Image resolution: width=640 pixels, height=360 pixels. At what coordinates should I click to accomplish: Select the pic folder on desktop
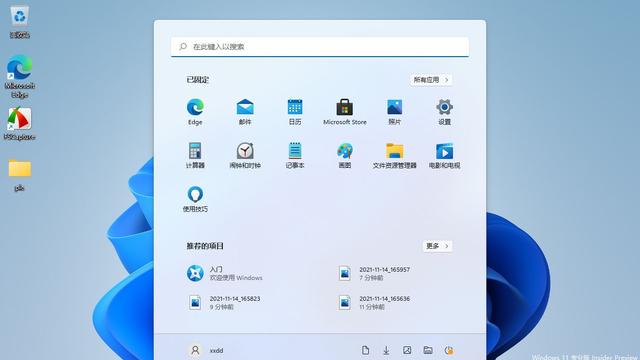point(20,175)
